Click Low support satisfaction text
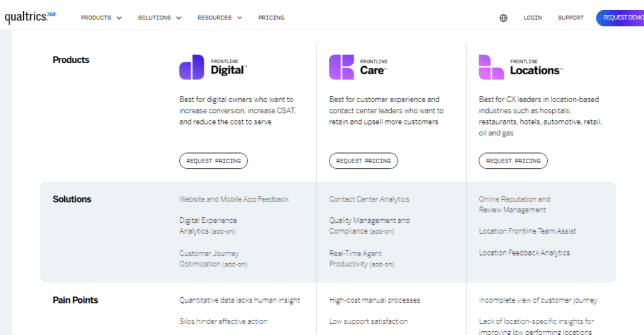Viewport: 644px width, 335px height. [369, 321]
